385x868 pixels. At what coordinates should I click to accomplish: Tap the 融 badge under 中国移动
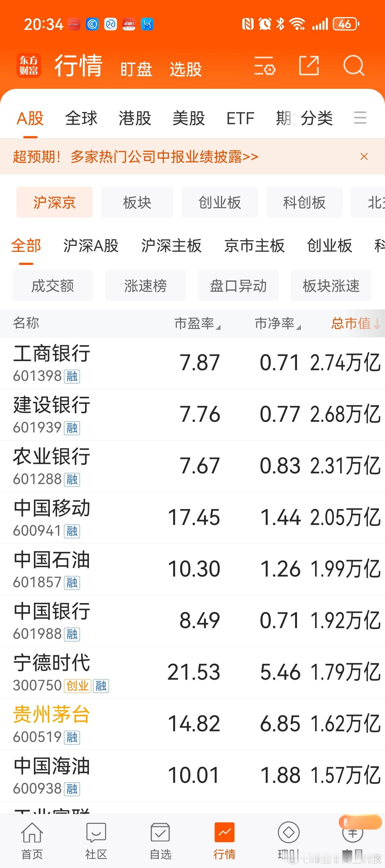pyautogui.click(x=72, y=531)
